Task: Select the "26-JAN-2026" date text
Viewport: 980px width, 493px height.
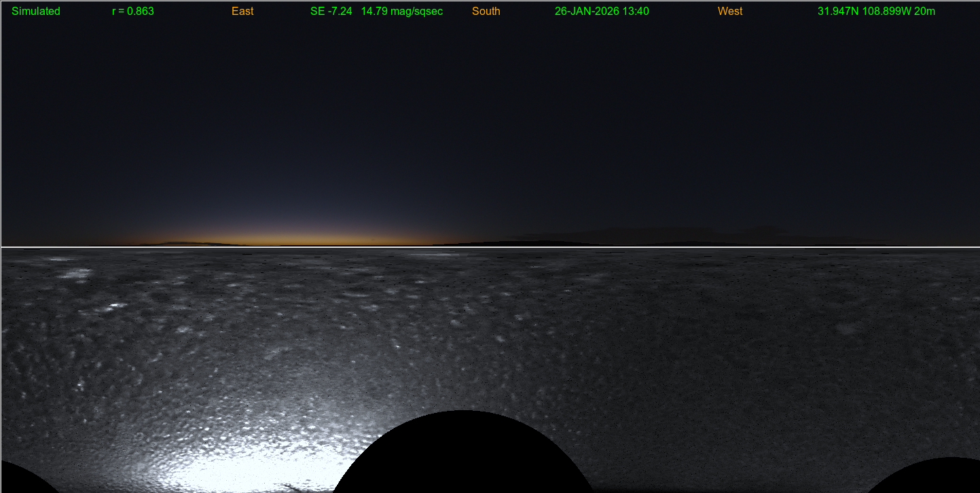Action: [x=585, y=12]
